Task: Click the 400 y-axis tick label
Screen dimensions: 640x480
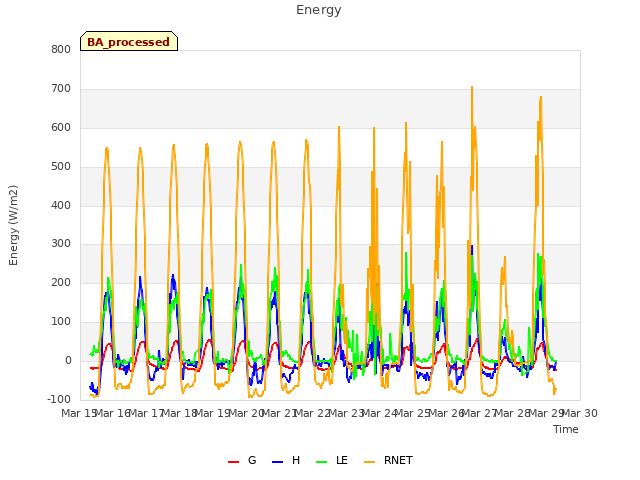Action: tap(61, 205)
